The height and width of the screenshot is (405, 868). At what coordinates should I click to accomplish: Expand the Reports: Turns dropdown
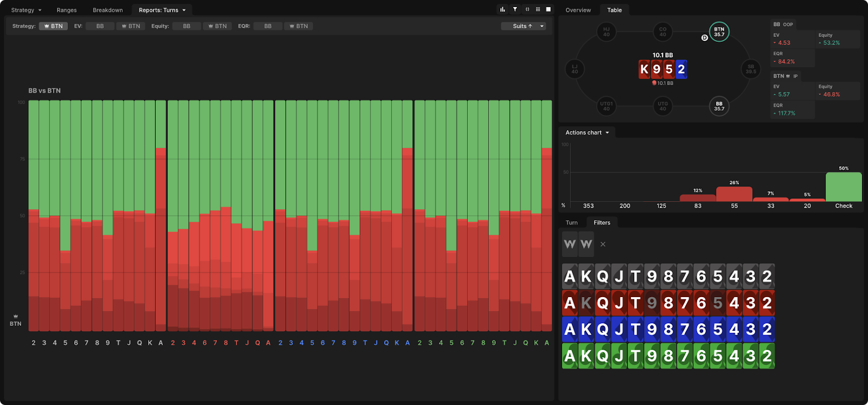pyautogui.click(x=162, y=10)
